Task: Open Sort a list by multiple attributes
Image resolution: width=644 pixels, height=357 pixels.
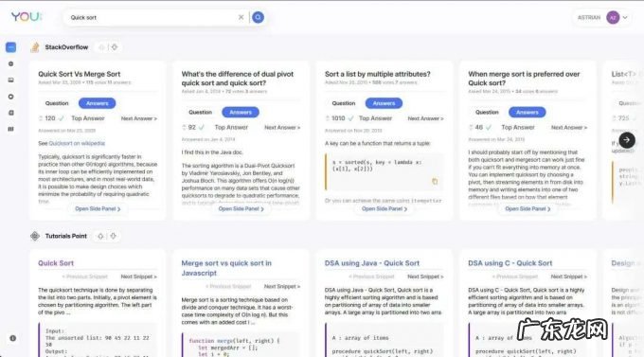Action: pyautogui.click(x=378, y=74)
